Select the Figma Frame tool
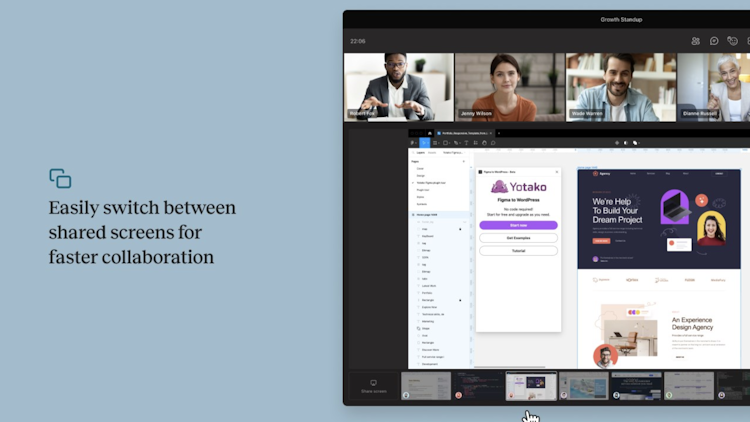The image size is (750, 422). [x=435, y=143]
